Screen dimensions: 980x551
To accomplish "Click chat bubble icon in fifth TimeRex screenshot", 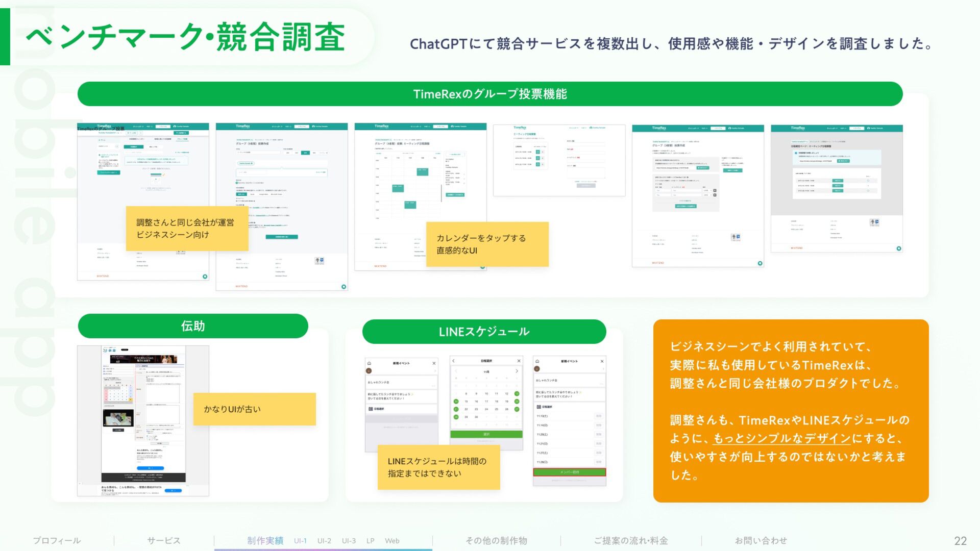I will [760, 263].
